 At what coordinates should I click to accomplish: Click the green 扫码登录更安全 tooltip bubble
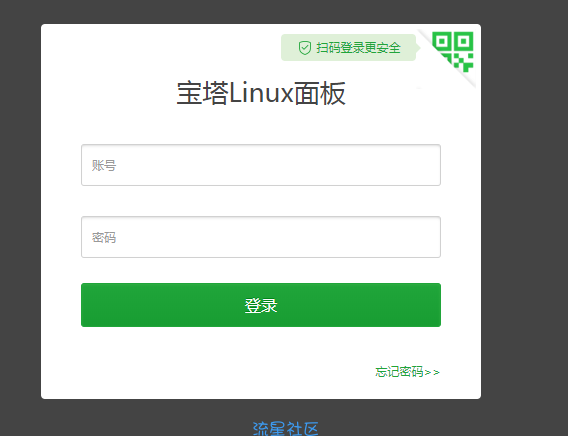point(348,47)
